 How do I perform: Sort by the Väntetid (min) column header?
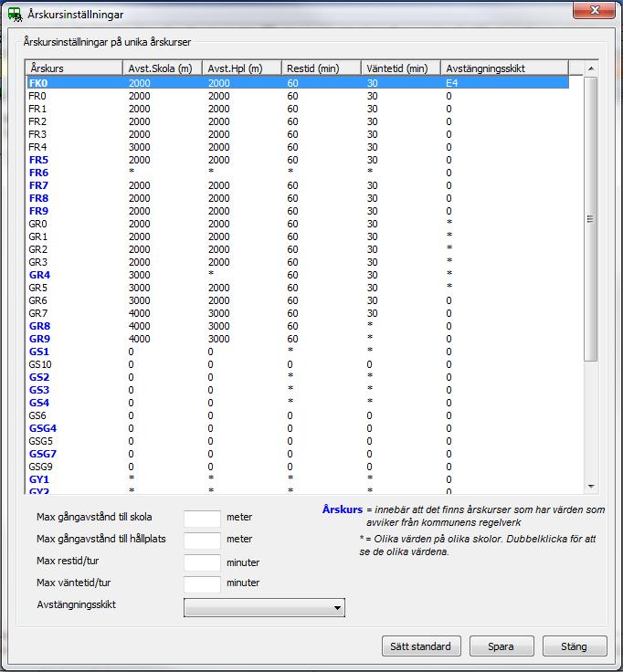[401, 68]
